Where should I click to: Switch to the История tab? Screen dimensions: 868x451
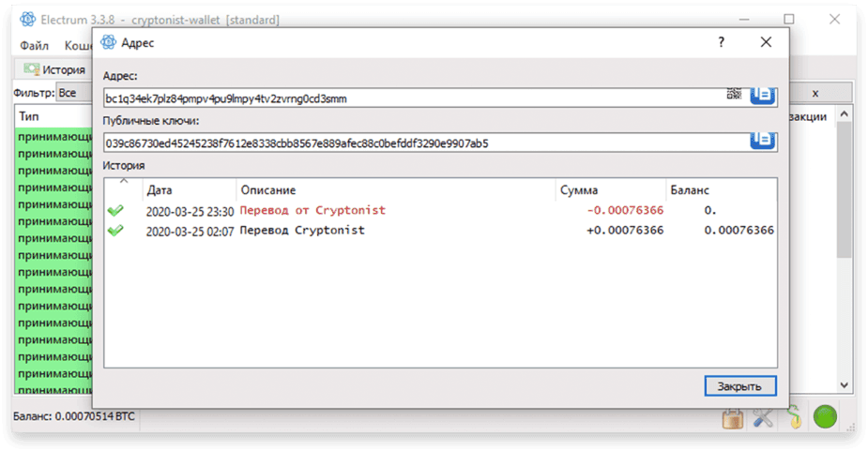[54, 69]
